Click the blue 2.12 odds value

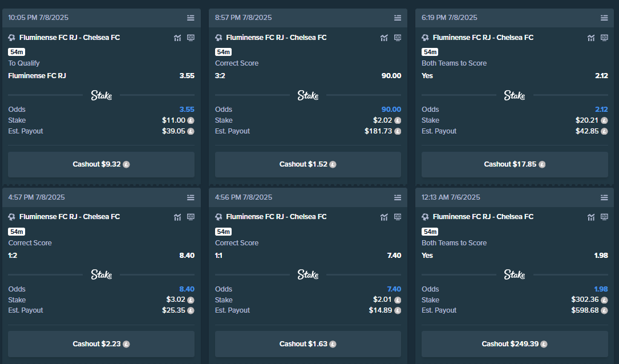[x=601, y=110]
